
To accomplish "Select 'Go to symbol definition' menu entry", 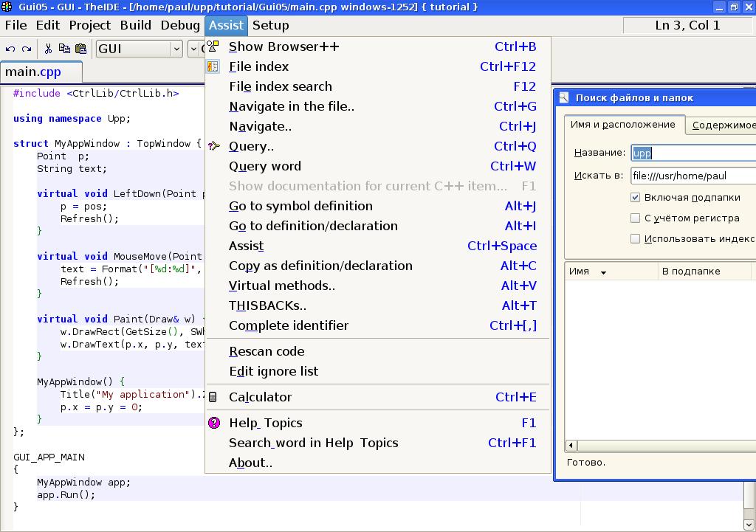I will pos(300,206).
